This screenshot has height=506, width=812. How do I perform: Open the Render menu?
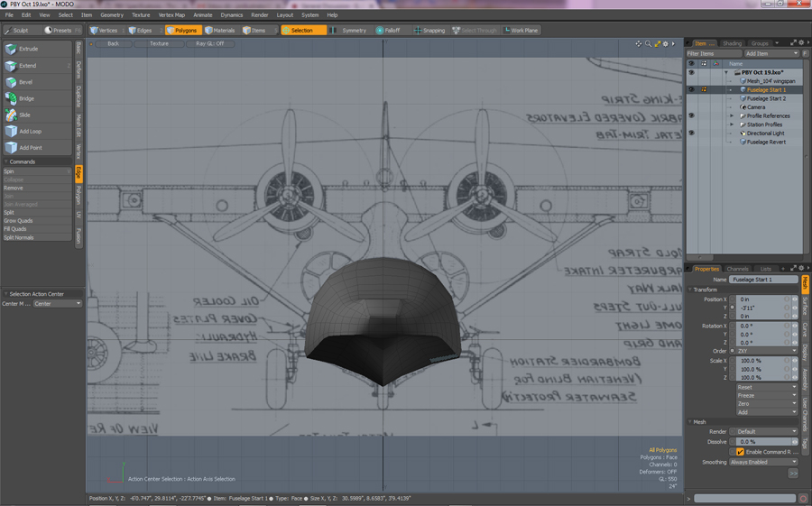click(260, 15)
